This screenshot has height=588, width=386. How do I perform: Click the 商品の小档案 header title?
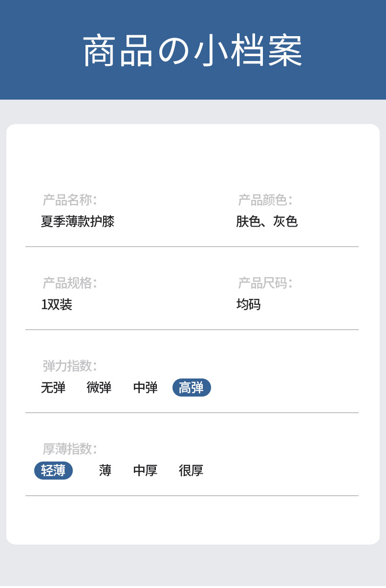193,51
